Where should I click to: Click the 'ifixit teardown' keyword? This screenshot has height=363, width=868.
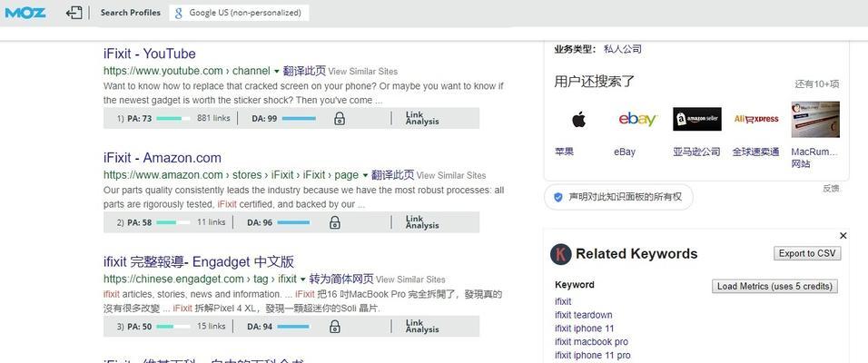(x=584, y=315)
